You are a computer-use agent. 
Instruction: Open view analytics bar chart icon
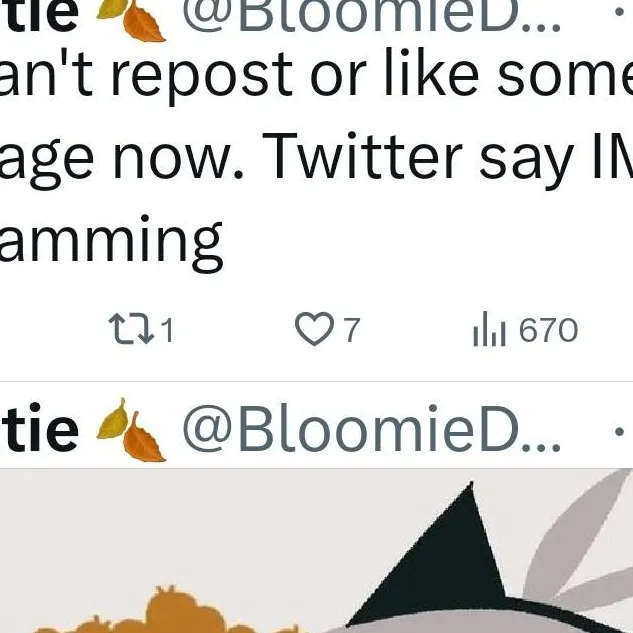click(489, 329)
